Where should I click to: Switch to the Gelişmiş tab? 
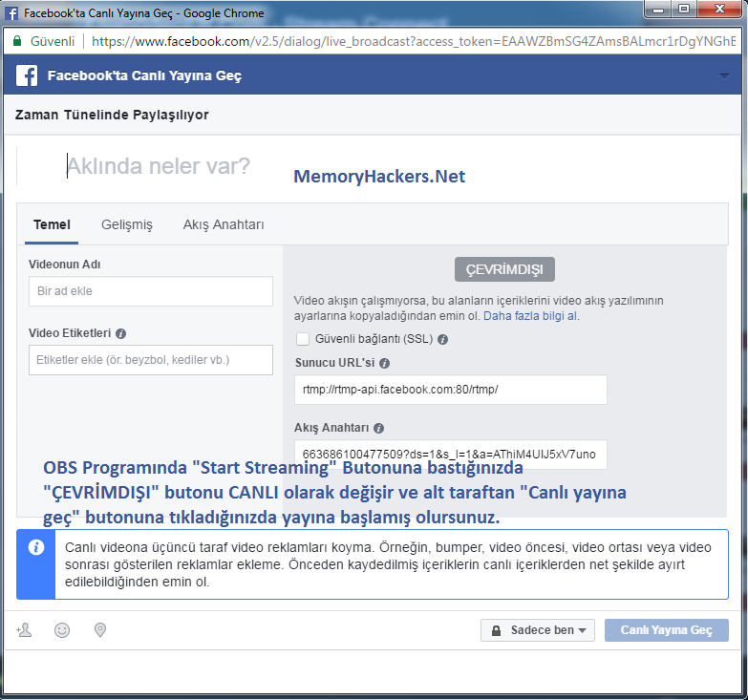tap(127, 224)
